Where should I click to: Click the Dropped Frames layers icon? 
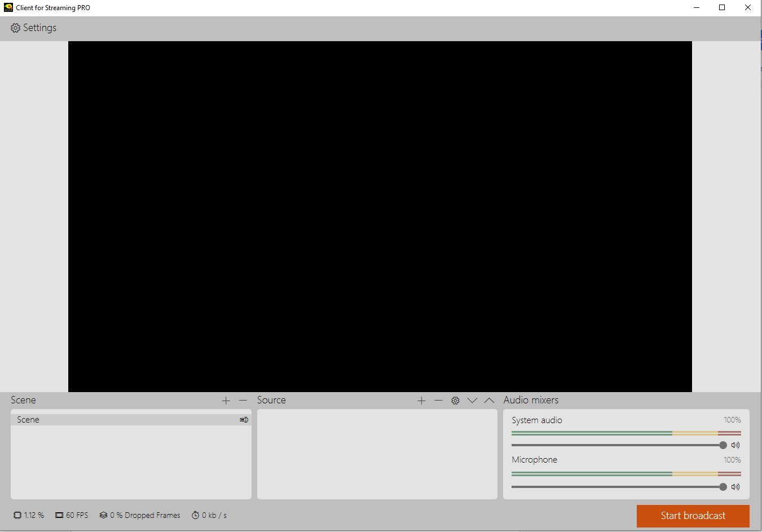pos(103,515)
